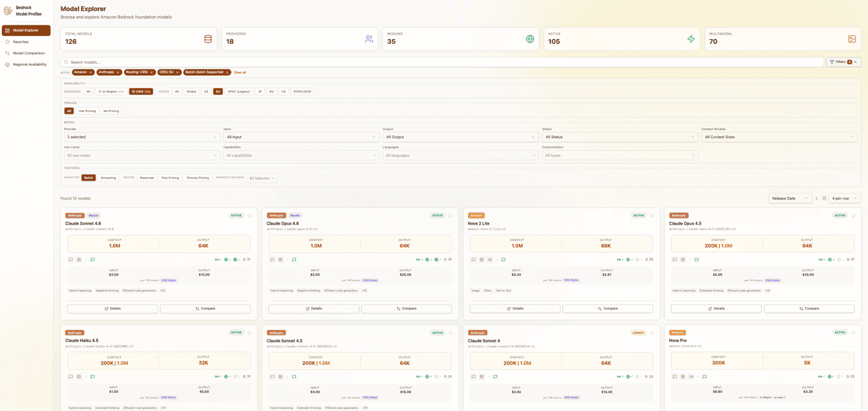This screenshot has width=868, height=411.
Task: Enable Flex Pricing filter
Action: click(x=170, y=178)
